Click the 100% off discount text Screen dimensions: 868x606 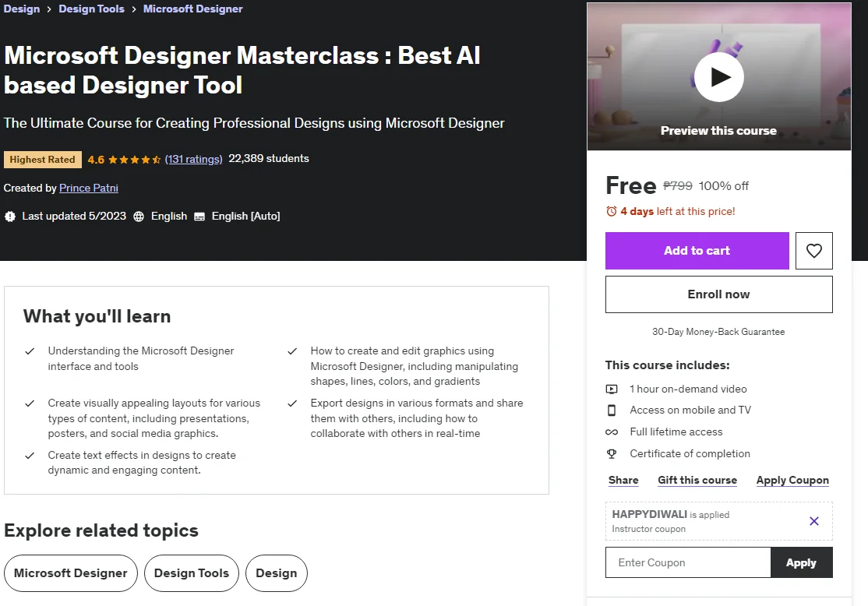[x=724, y=186]
